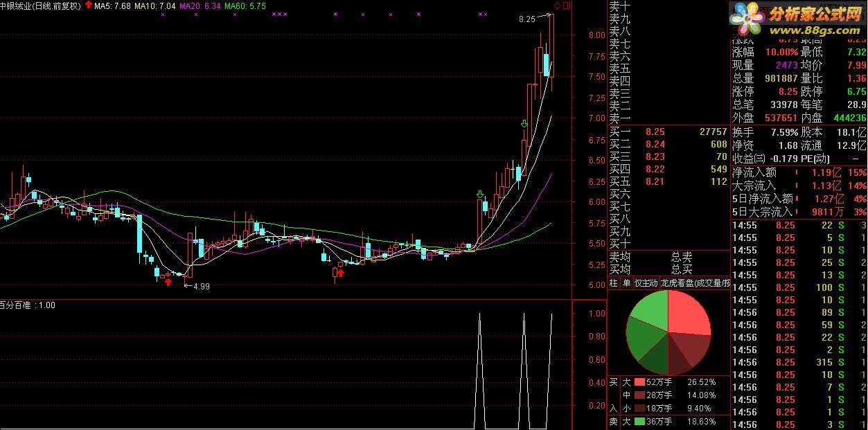Click the 5日大宗流入 9811万 row
The height and width of the screenshot is (430, 868).
[799, 212]
